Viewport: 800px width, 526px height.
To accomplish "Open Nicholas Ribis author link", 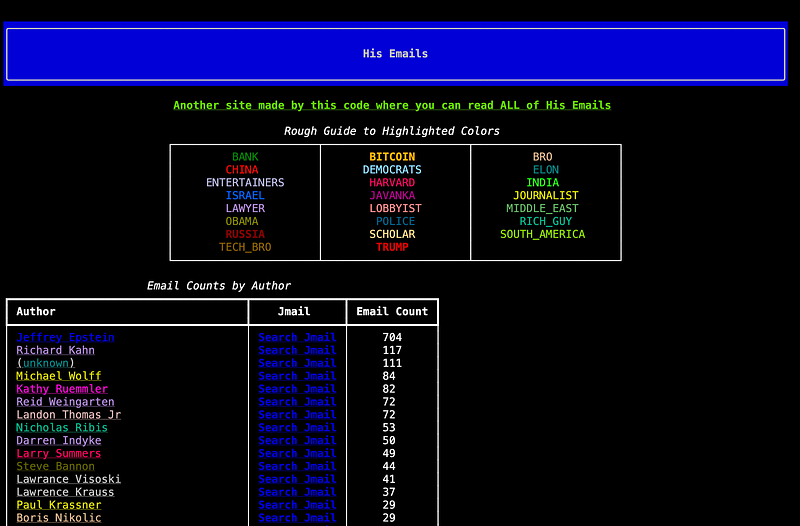I will pos(62,427).
